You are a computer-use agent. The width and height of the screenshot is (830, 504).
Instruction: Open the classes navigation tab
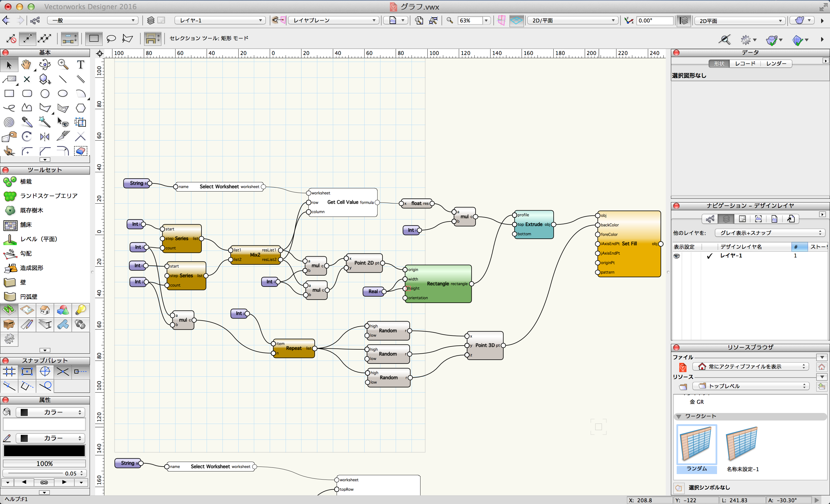click(710, 219)
